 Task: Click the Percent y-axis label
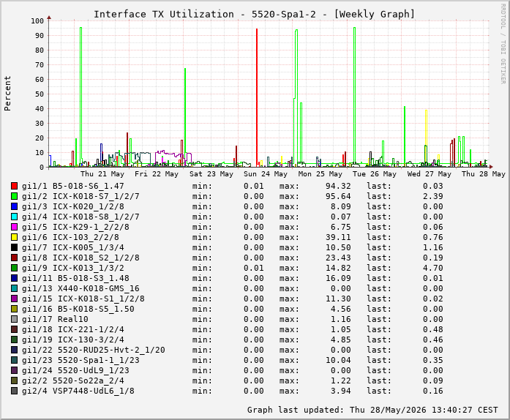(x=7, y=94)
